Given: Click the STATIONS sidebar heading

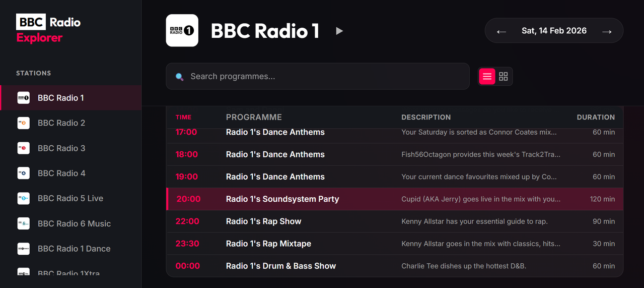Looking at the screenshot, I should tap(33, 73).
